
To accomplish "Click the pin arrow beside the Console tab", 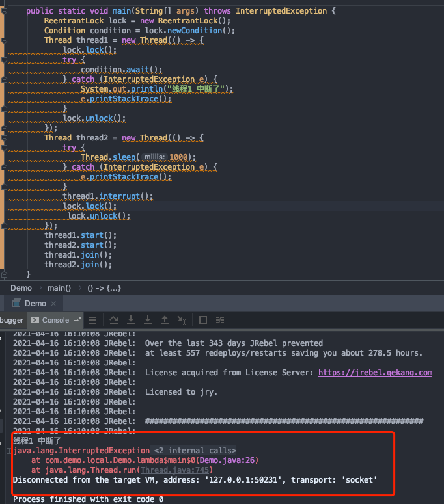I will 77,320.
